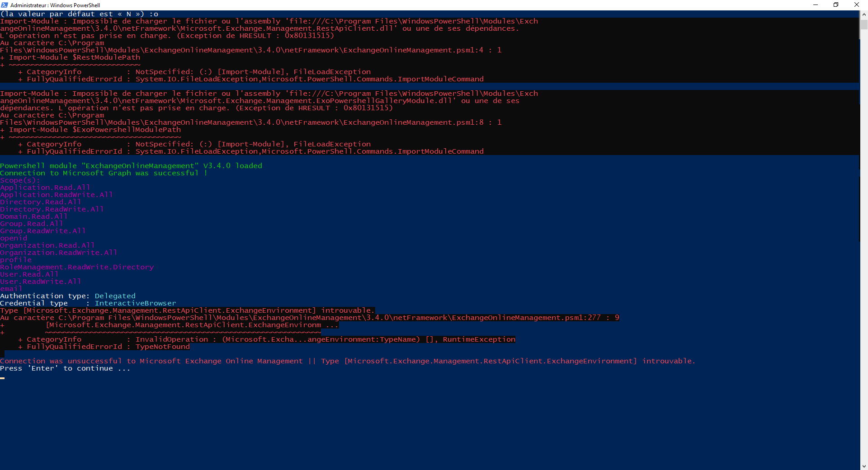
Task: Click the 'ExchangeOnlineManagement.psm1:277' error location line
Action: pos(310,318)
